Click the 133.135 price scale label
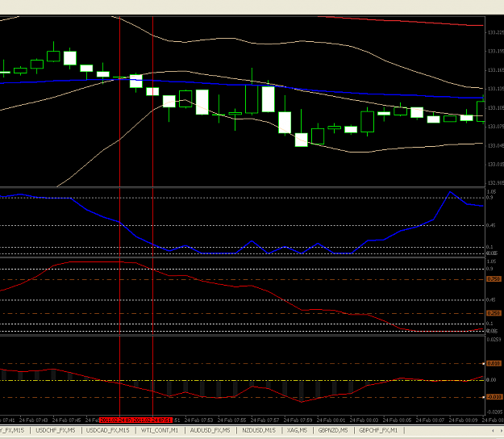 point(496,89)
